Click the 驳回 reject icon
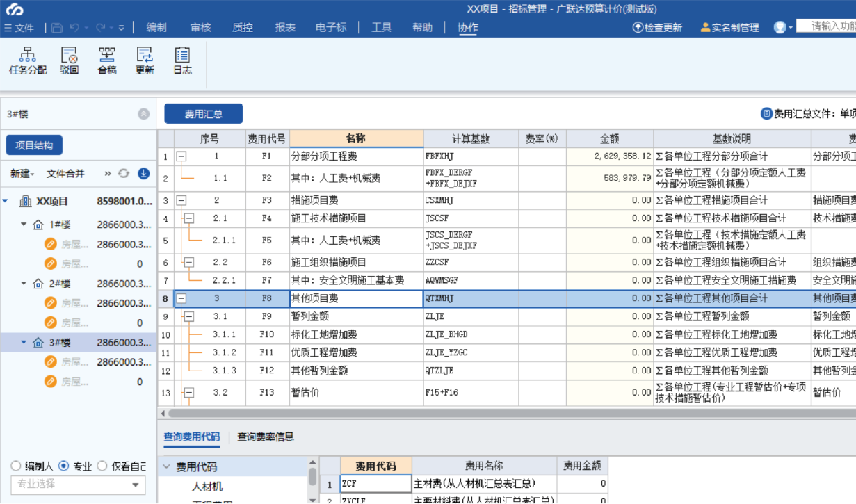Image resolution: width=856 pixels, height=504 pixels. (x=69, y=55)
